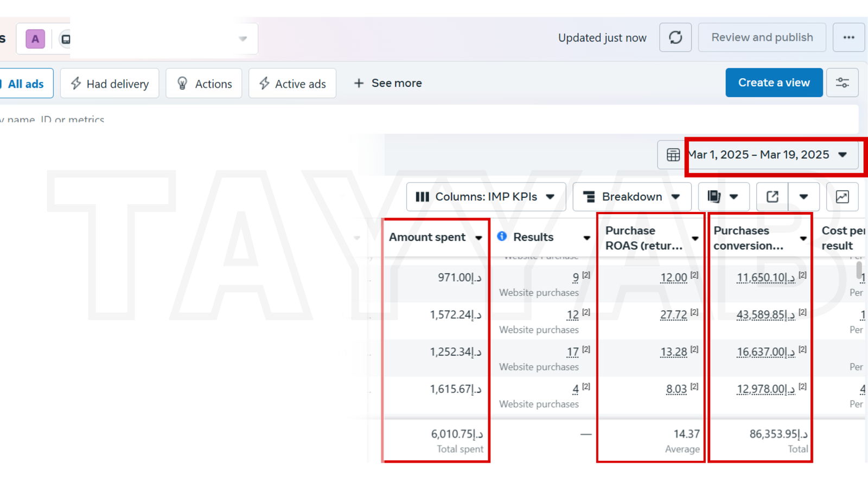Screen dimensions: 868x488
Task: Open the export options dropdown arrow
Action: click(803, 197)
